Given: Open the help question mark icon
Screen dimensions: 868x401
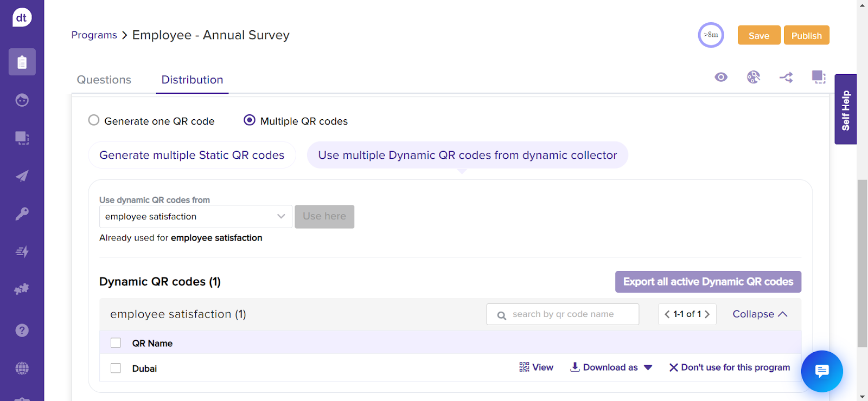Looking at the screenshot, I should (22, 331).
